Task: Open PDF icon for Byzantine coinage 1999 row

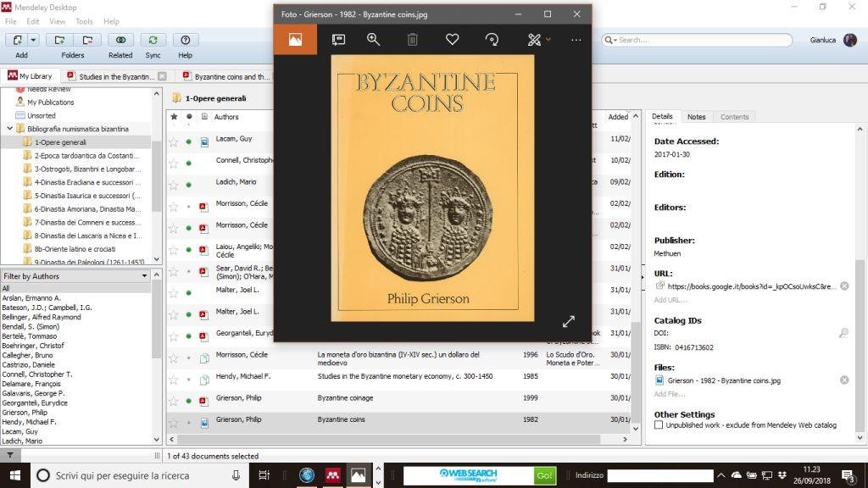Action: (203, 401)
